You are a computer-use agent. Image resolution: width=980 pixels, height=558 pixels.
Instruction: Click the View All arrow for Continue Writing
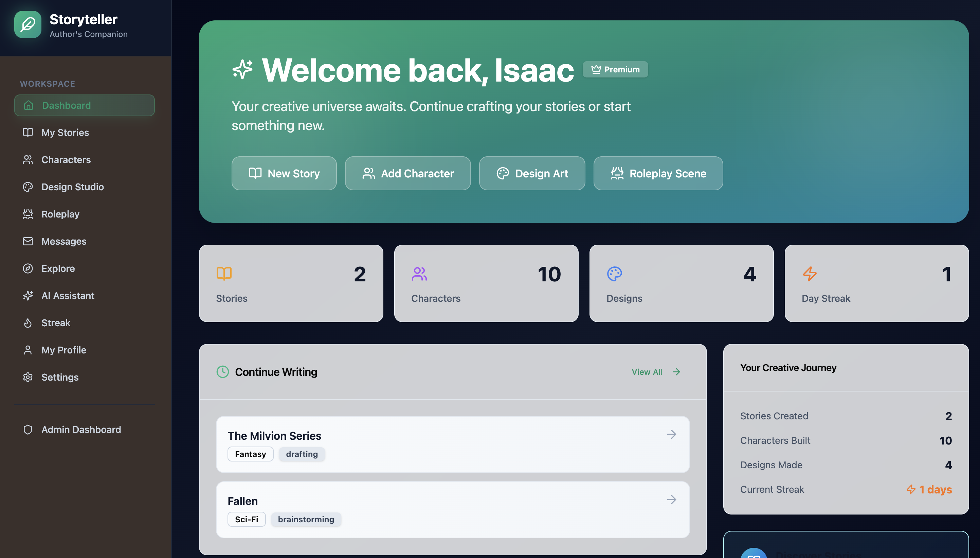pos(676,371)
